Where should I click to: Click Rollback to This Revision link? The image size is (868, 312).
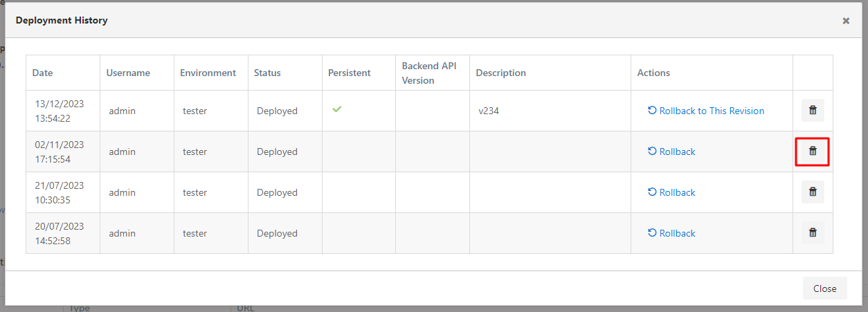[706, 111]
